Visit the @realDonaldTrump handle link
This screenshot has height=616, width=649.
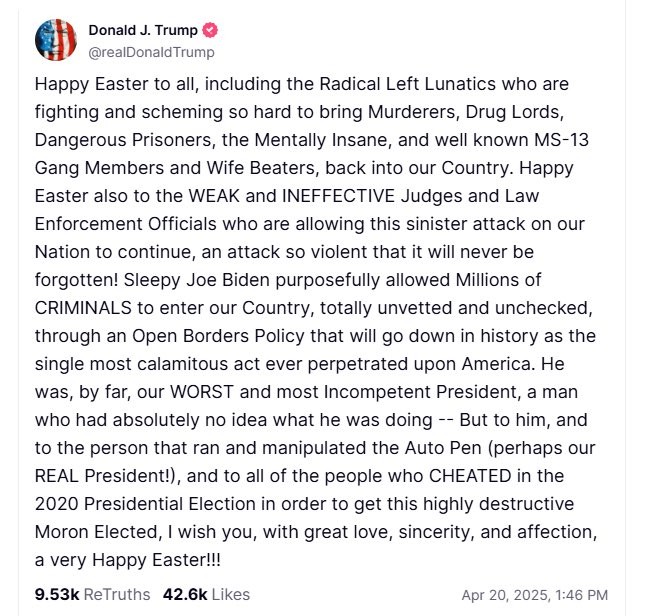click(x=151, y=52)
